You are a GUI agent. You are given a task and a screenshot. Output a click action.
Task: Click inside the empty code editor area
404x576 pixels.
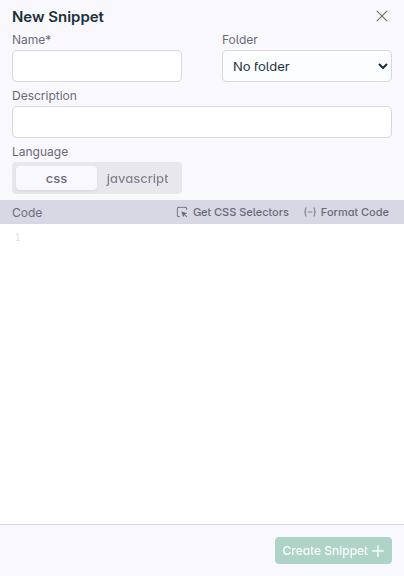(209, 373)
